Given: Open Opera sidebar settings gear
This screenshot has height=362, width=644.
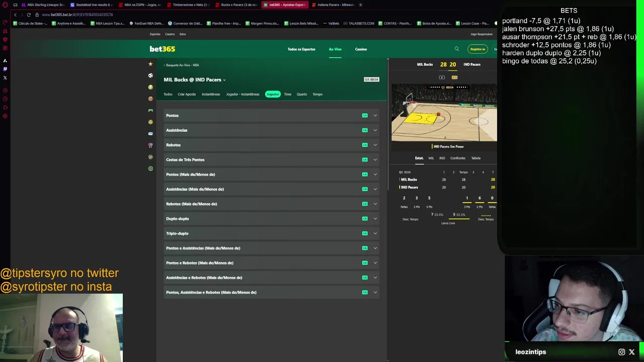Looking at the screenshot, I should click(5, 116).
